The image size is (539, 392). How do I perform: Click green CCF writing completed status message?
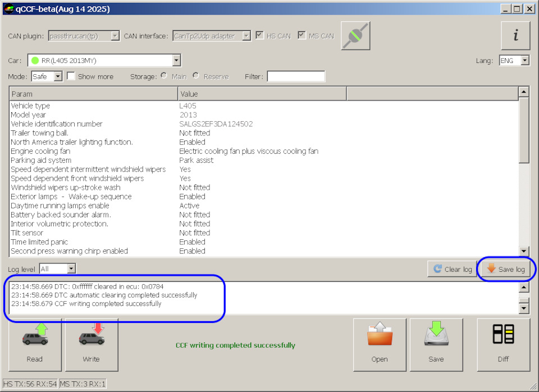click(x=235, y=345)
